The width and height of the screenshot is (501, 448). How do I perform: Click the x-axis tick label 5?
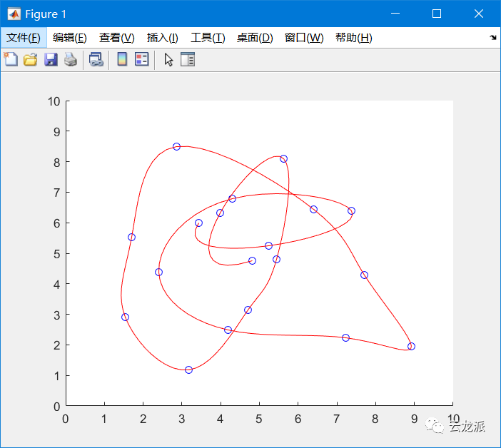(x=259, y=419)
